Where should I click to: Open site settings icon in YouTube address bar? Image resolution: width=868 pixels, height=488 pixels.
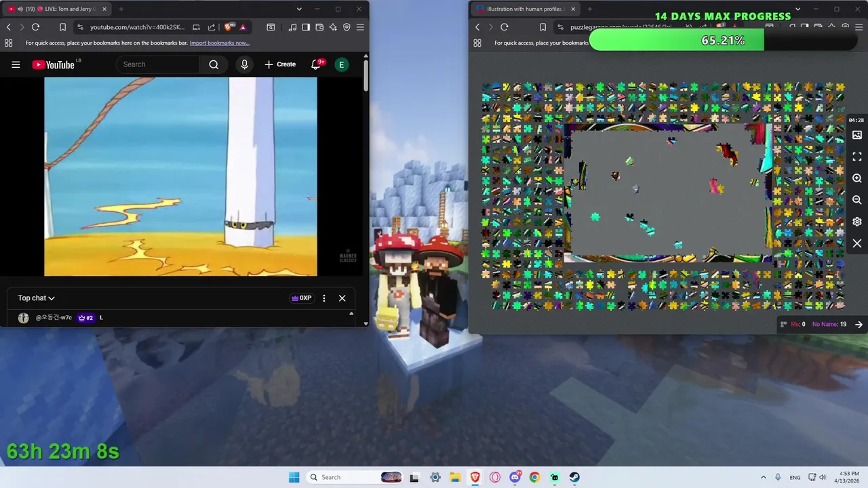coord(80,27)
